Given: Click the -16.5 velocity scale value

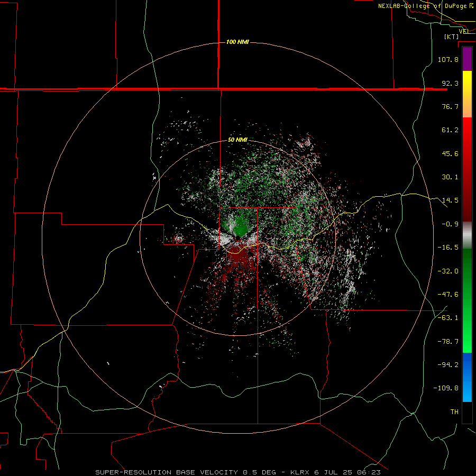Looking at the screenshot, I should click(448, 248).
